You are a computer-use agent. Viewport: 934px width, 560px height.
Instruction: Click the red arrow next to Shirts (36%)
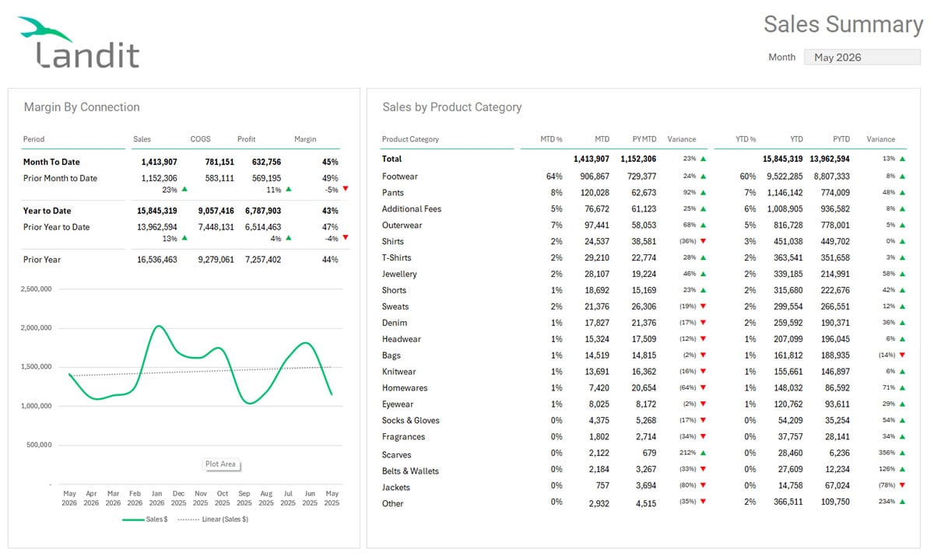pos(703,242)
